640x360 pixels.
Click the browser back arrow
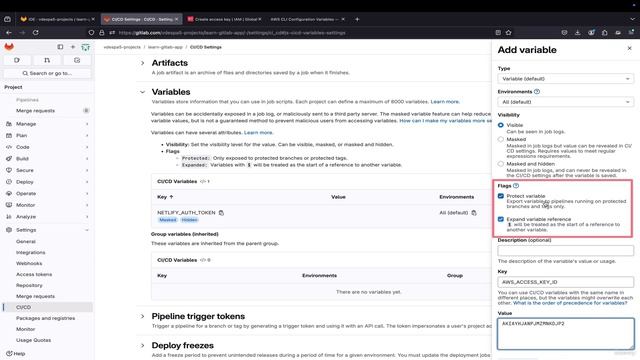click(x=9, y=33)
